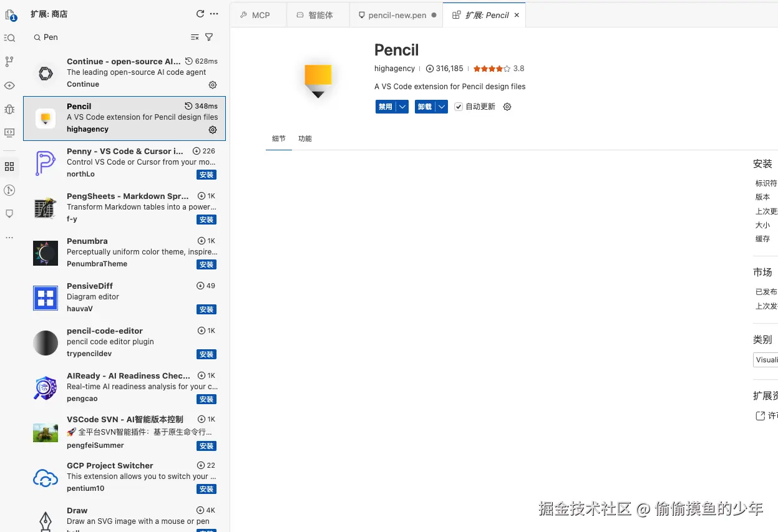Click the 'pencil code editor plugin' description

point(110,342)
